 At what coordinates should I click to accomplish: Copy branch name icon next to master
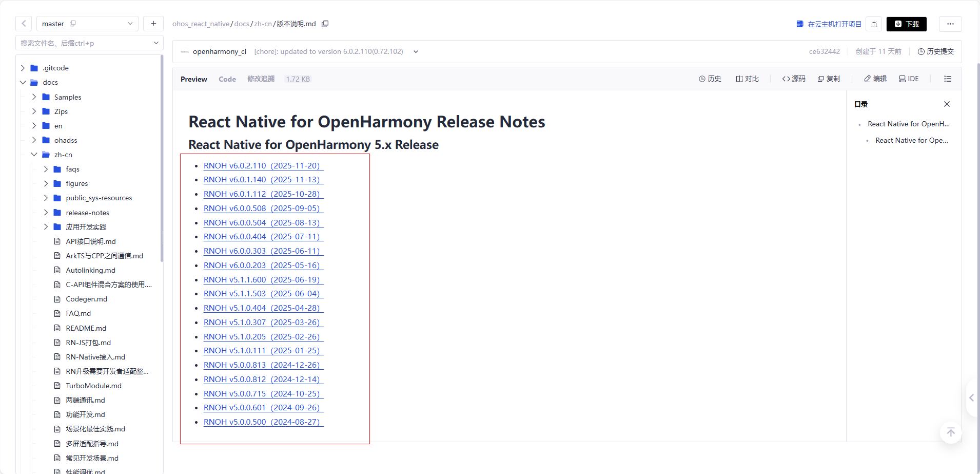[x=73, y=24]
